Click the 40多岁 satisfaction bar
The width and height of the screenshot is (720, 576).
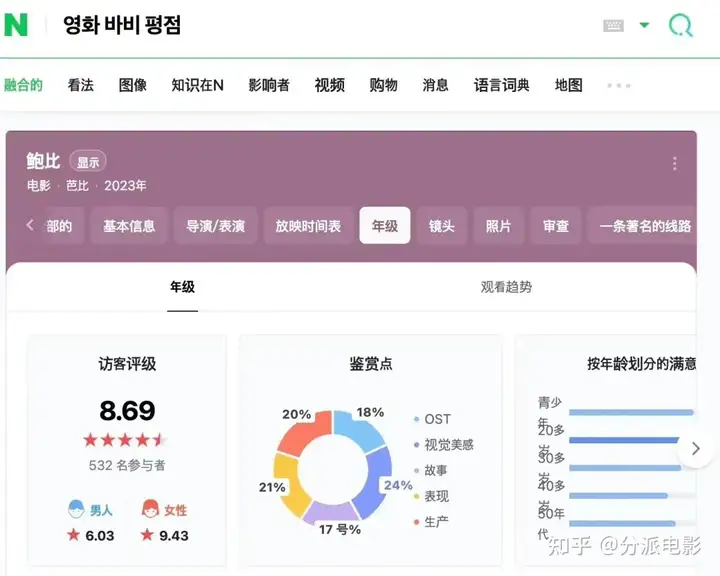click(618, 496)
